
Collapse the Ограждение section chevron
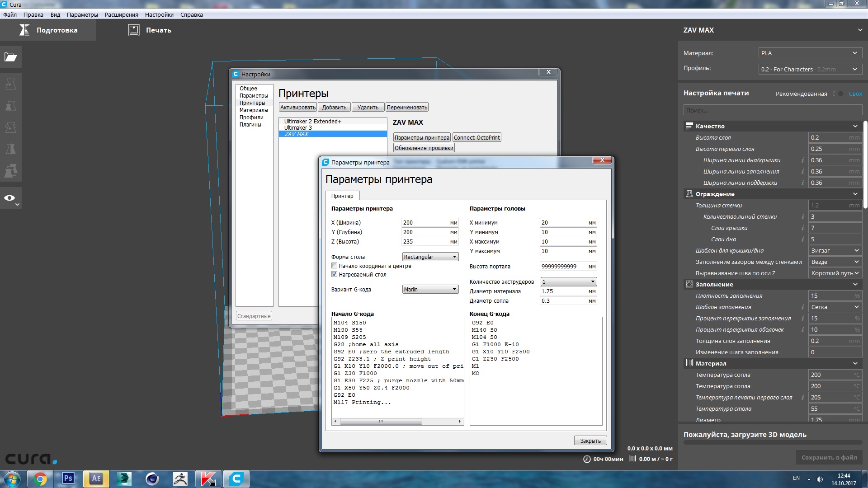pos(855,194)
